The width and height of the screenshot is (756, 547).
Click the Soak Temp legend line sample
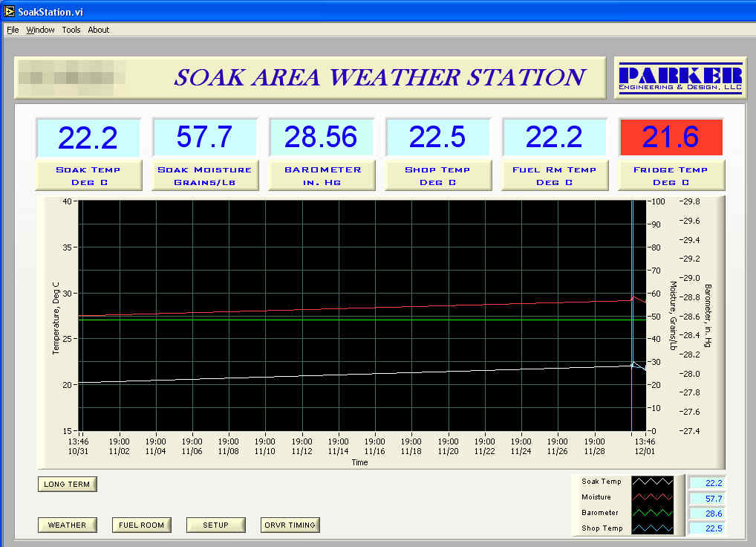click(x=652, y=482)
